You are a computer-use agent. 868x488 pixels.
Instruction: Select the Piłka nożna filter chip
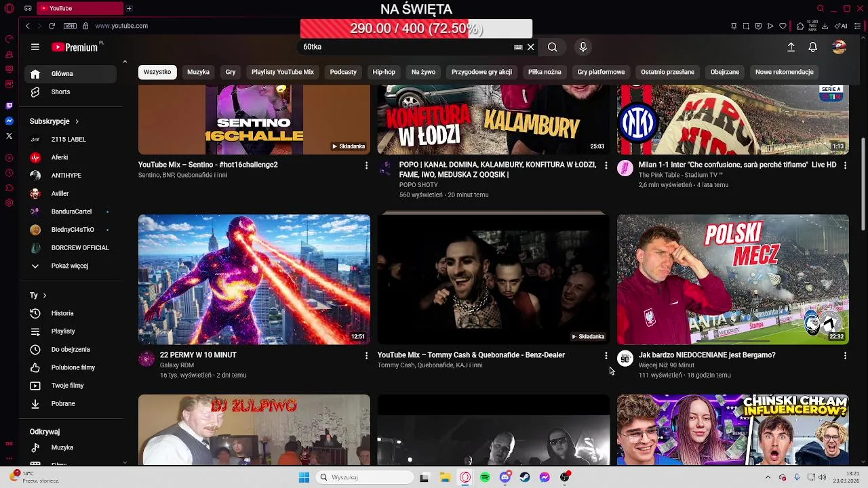click(x=545, y=72)
